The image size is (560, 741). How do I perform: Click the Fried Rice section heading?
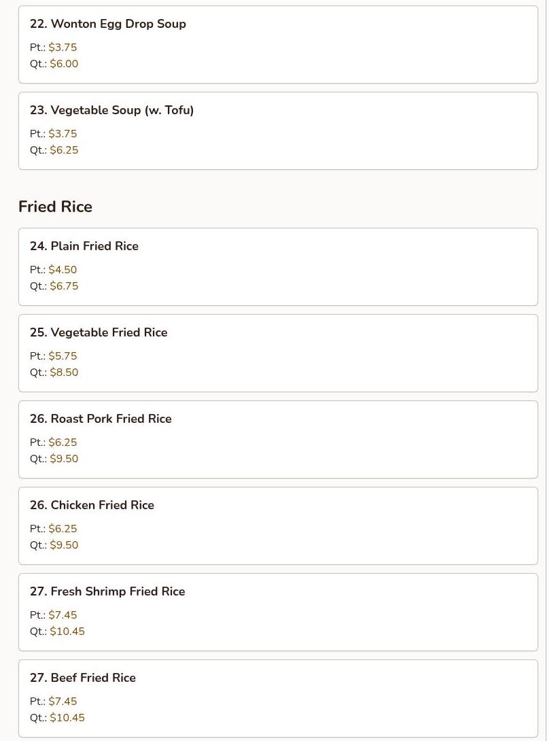pyautogui.click(x=55, y=207)
